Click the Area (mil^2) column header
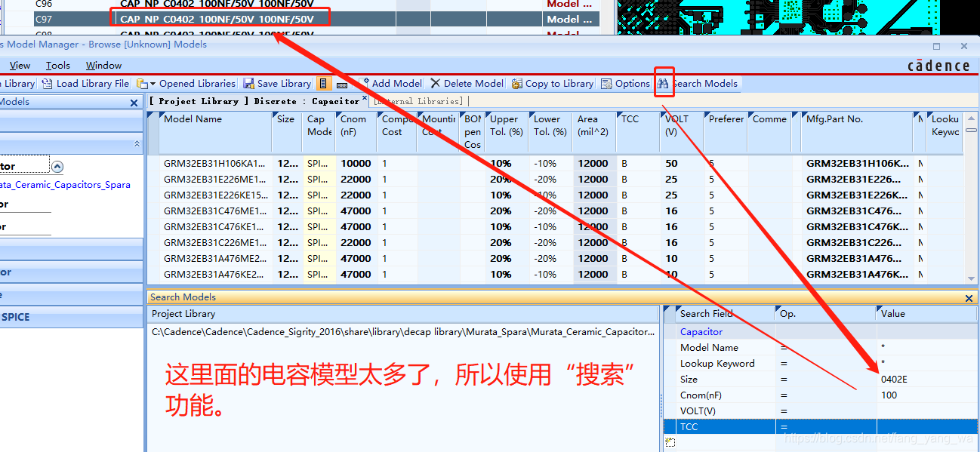 [594, 132]
